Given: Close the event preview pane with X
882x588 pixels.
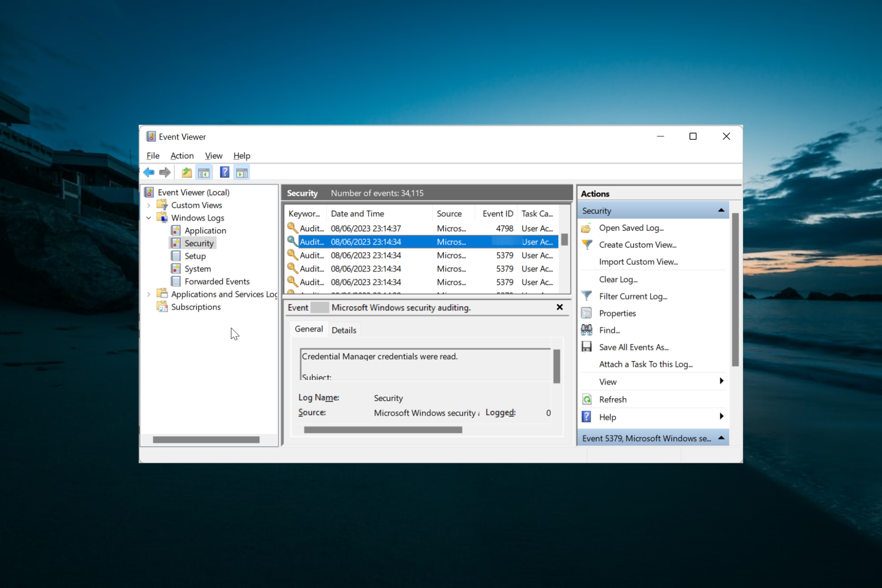Looking at the screenshot, I should pyautogui.click(x=560, y=307).
